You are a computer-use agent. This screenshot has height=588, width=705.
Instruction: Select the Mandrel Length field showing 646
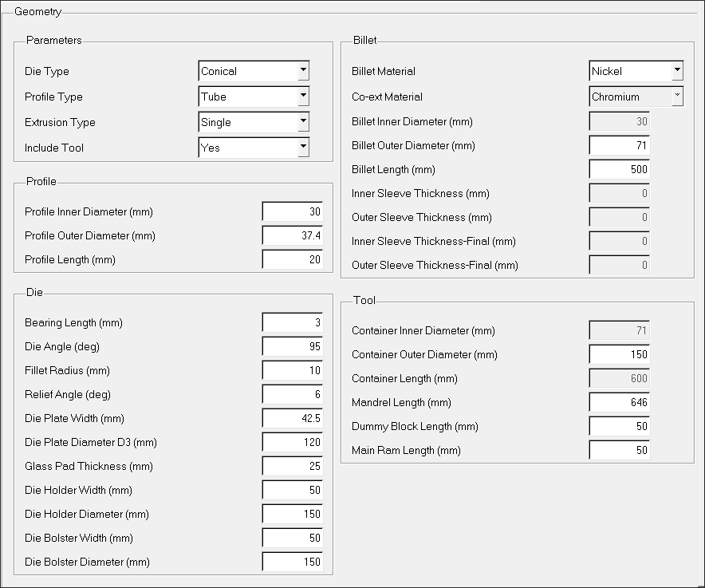coord(619,402)
